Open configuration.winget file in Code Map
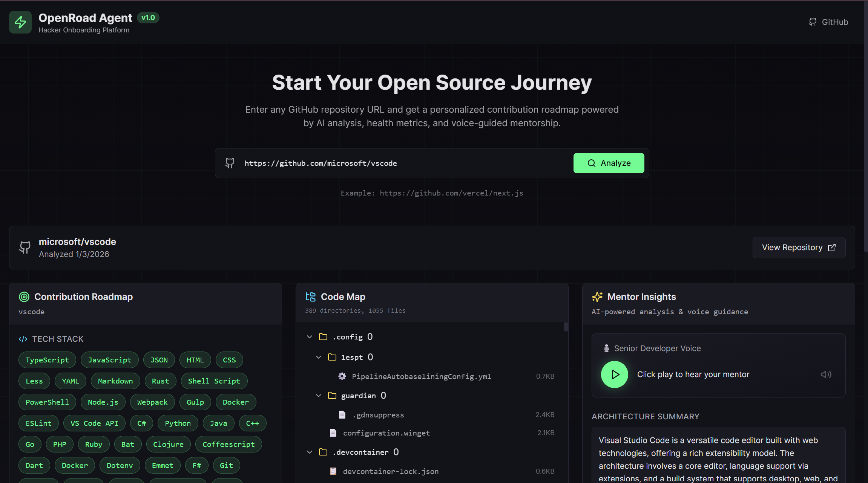Screen dimensions: 868x483 click(386, 433)
